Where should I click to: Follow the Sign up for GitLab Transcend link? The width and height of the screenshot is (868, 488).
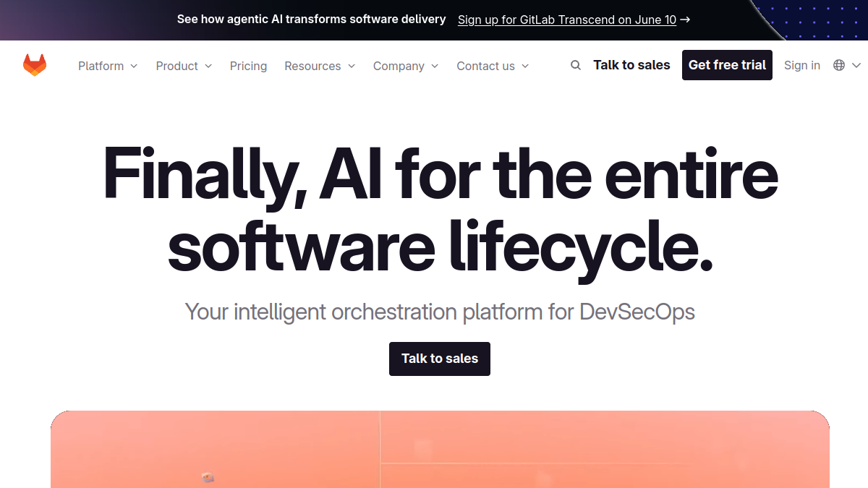[574, 20]
